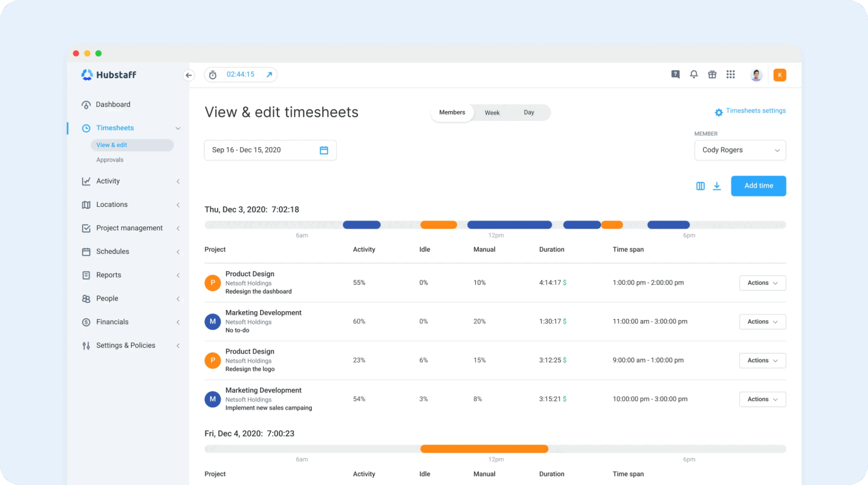The width and height of the screenshot is (868, 485).
Task: Click the Hubstaff logo icon
Action: coord(87,75)
